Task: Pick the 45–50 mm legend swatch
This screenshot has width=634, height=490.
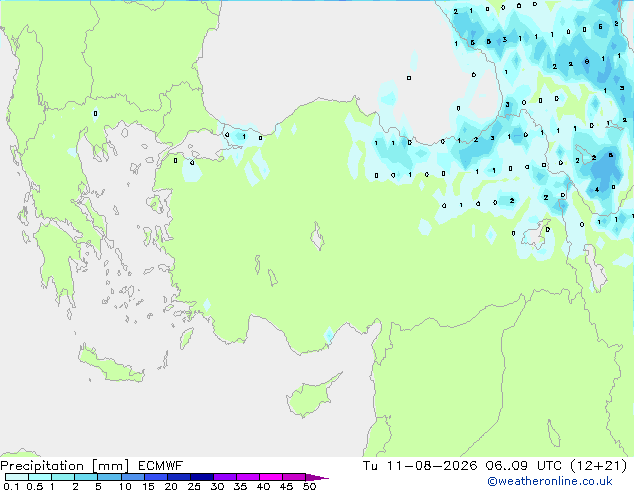Action: [x=294, y=477]
